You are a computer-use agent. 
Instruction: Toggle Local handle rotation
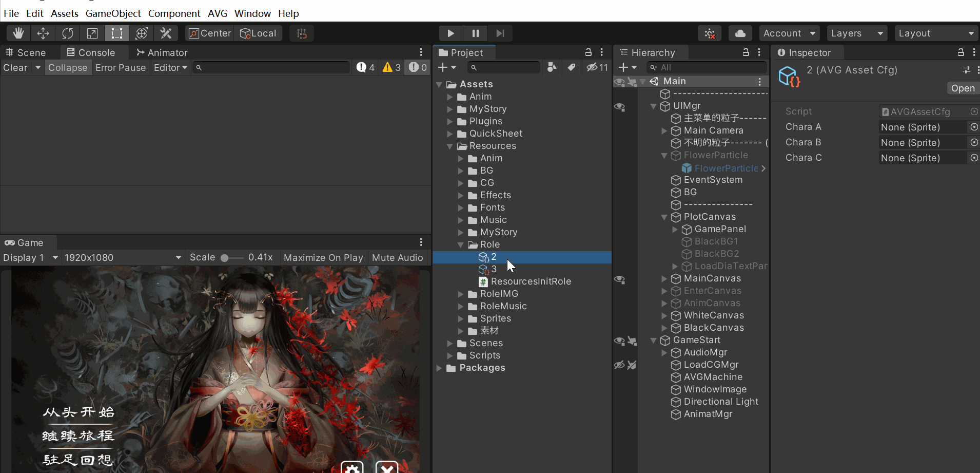(259, 33)
